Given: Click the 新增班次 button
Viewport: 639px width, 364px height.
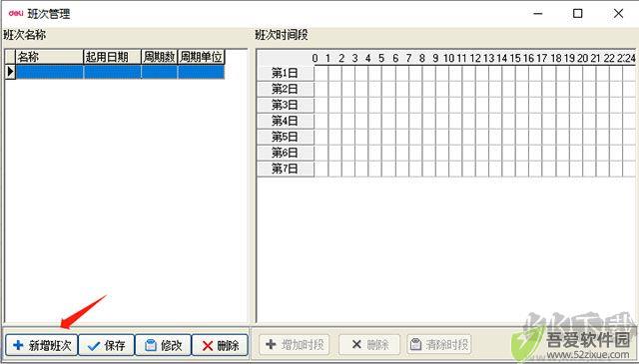Looking at the screenshot, I should click(41, 345).
